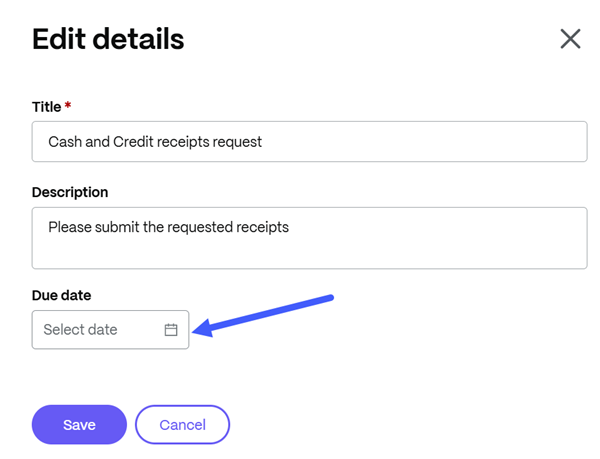Screen dimensions: 600x459
Task: Click the Description field label
Action: pos(70,192)
